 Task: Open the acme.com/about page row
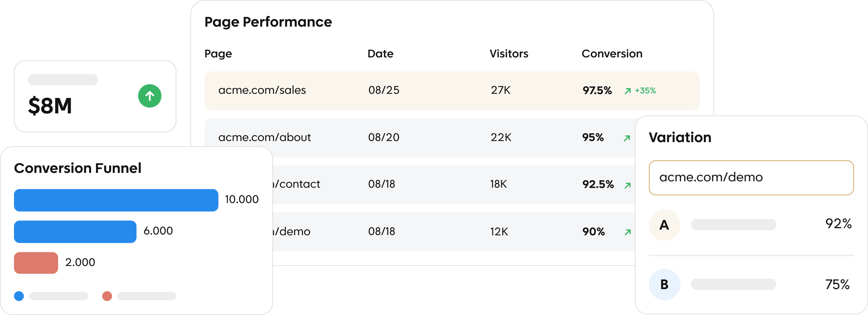pos(265,137)
